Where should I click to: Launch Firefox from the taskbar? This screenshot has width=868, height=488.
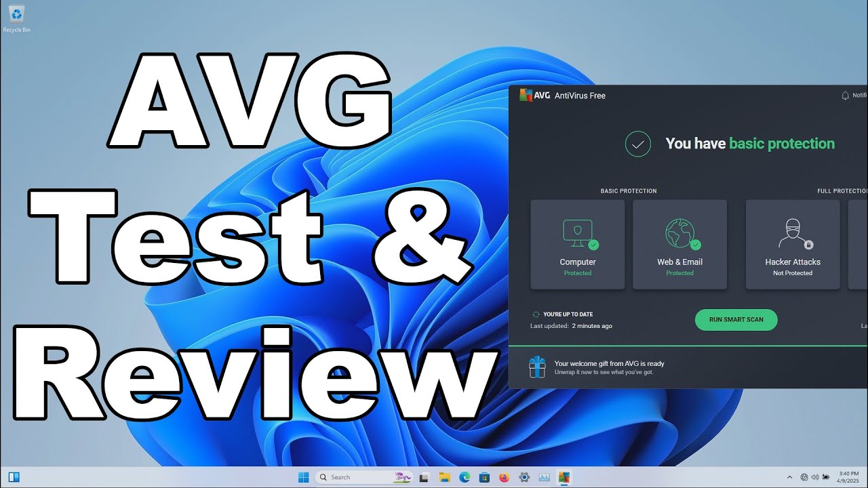point(504,477)
